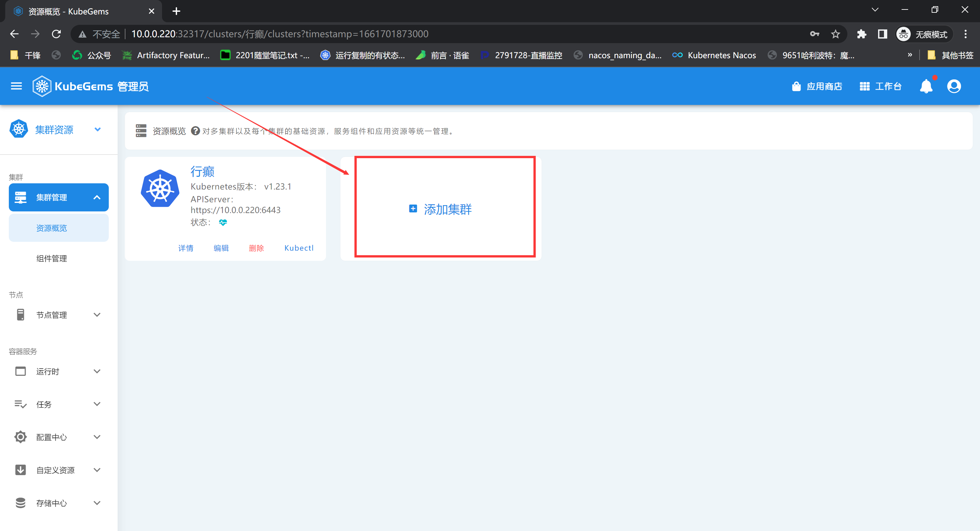The width and height of the screenshot is (980, 531).
Task: Open the Chrome three-dot menu
Action: pyautogui.click(x=966, y=34)
